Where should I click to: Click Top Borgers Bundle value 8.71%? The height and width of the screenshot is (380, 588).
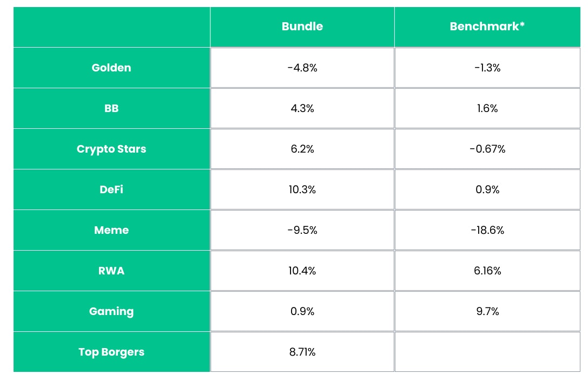click(x=302, y=352)
